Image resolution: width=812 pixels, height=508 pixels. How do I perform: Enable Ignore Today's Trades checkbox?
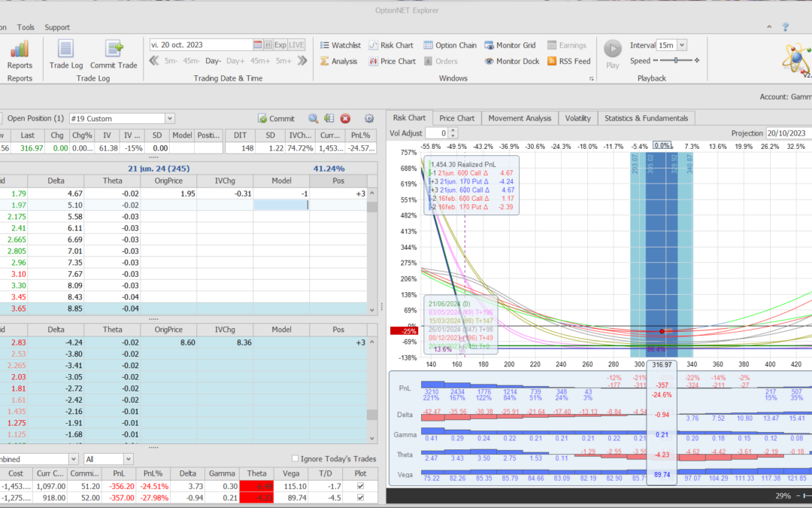pos(295,459)
